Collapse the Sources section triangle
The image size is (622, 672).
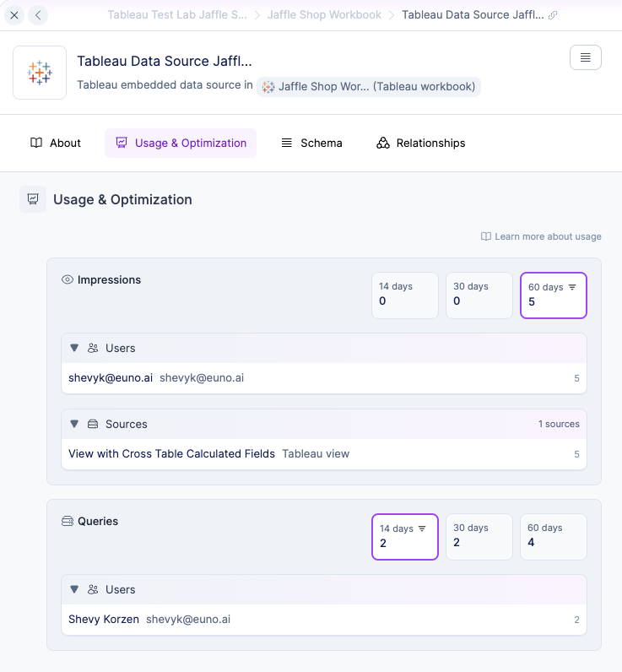[x=74, y=424]
